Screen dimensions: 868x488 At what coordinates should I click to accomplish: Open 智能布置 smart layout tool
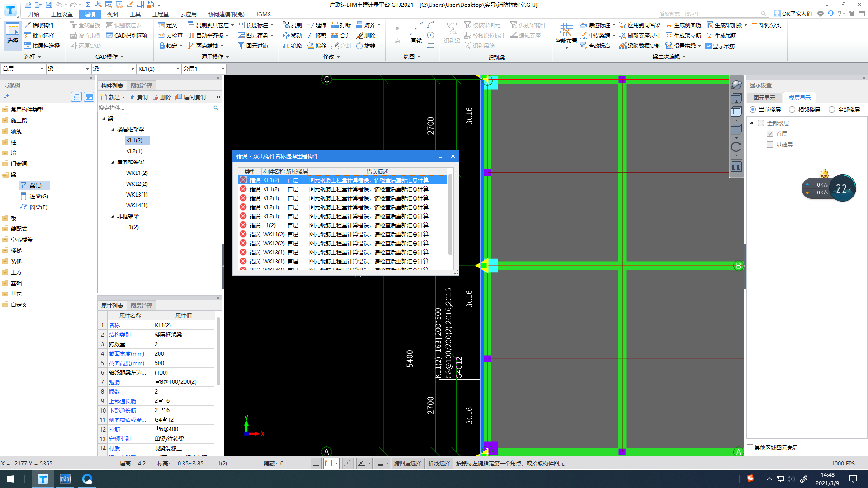click(566, 35)
